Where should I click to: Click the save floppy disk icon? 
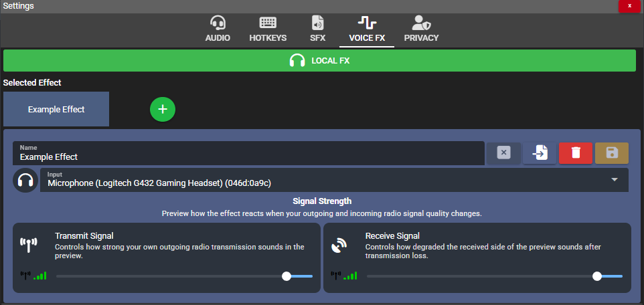click(x=611, y=153)
